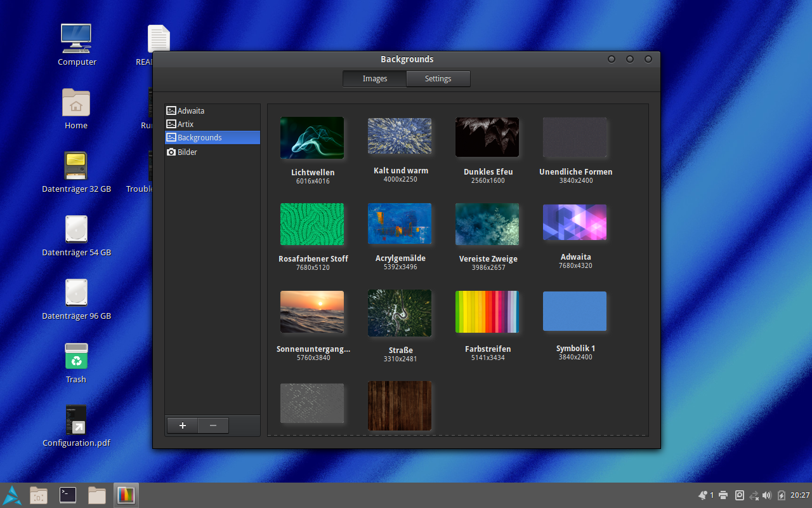Select the Straße wallpaper thumbnail
This screenshot has height=508, width=812.
[x=400, y=313]
